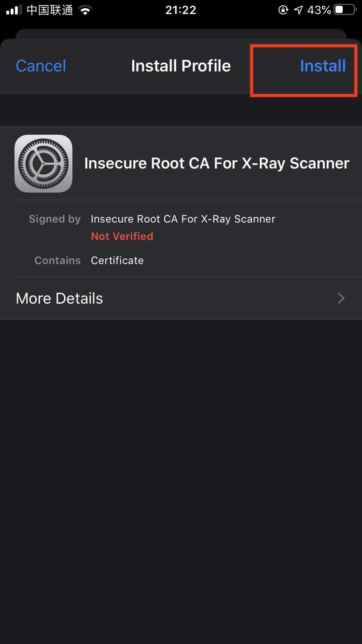This screenshot has width=362, height=644.
Task: Tap the Install Profile header title
Action: click(x=181, y=66)
